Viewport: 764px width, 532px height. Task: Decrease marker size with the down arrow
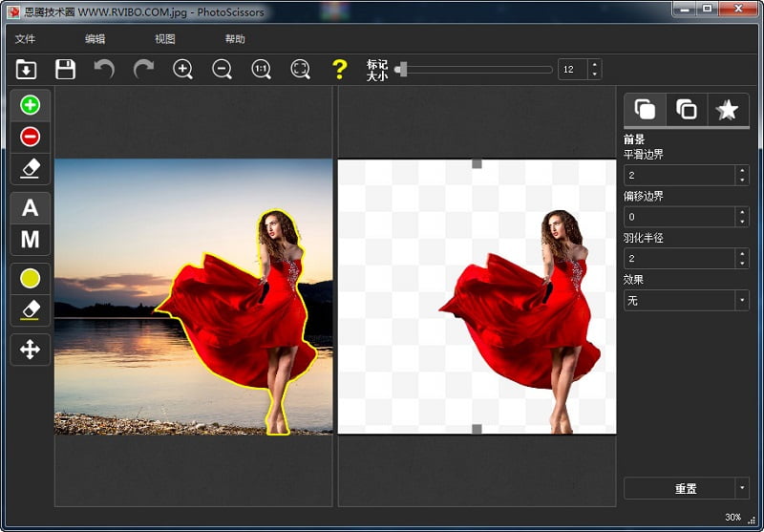[594, 74]
